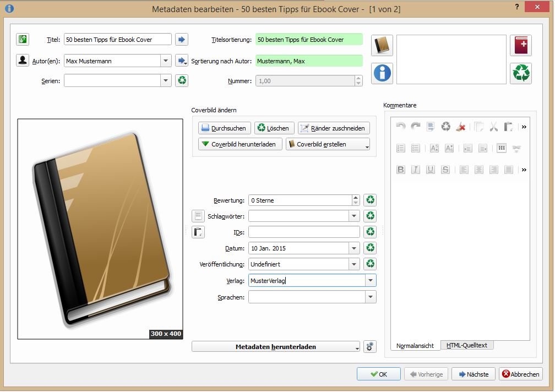
Task: Toggle bold formatting
Action: pyautogui.click(x=401, y=170)
